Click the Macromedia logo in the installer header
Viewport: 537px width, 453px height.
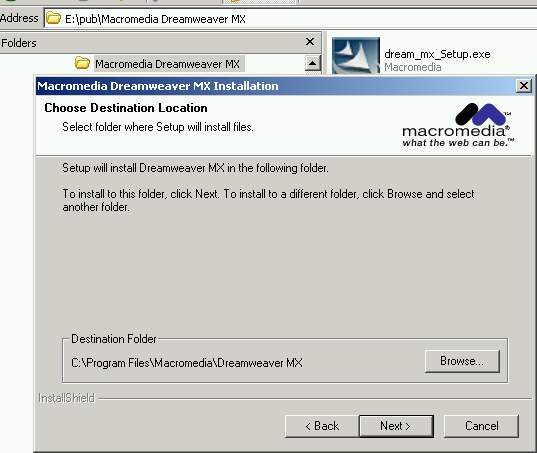[x=458, y=125]
